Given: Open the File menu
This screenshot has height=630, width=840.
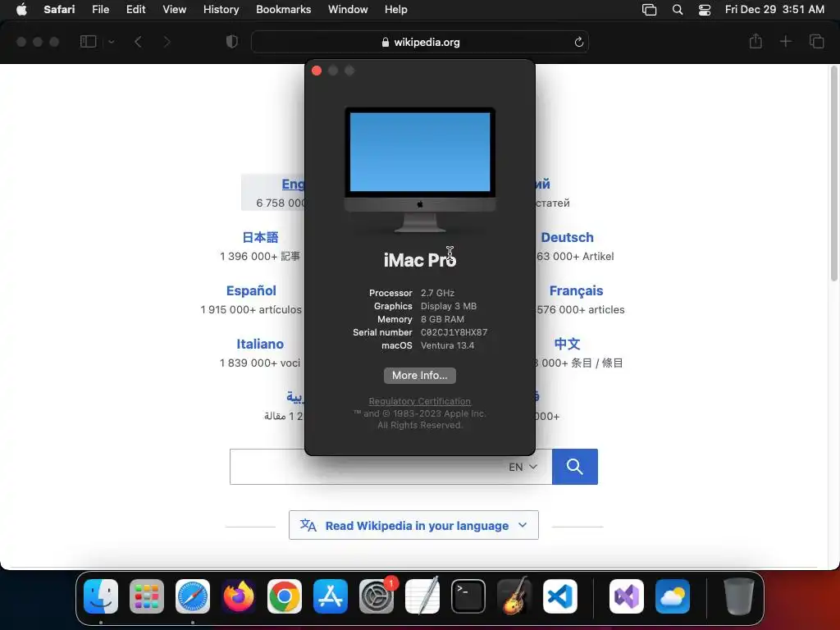Looking at the screenshot, I should point(100,9).
